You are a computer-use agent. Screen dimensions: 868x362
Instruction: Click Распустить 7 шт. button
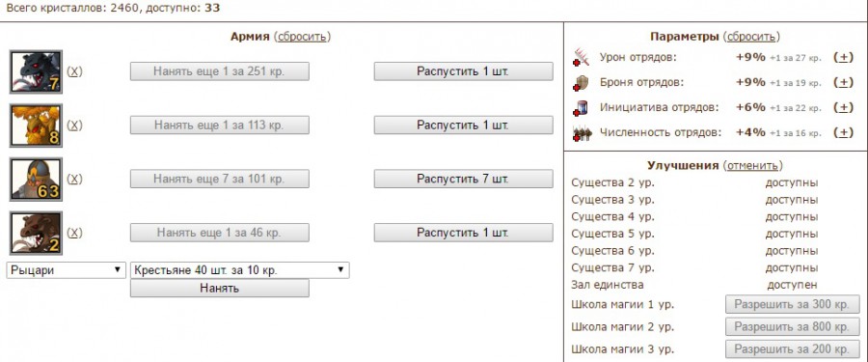[x=463, y=179]
